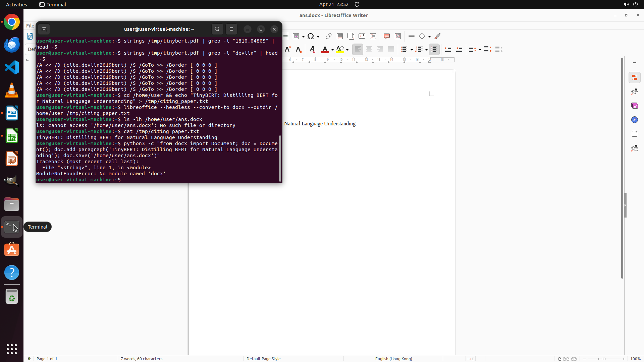
Task: Click the word count in the status bar
Action: pos(141,359)
